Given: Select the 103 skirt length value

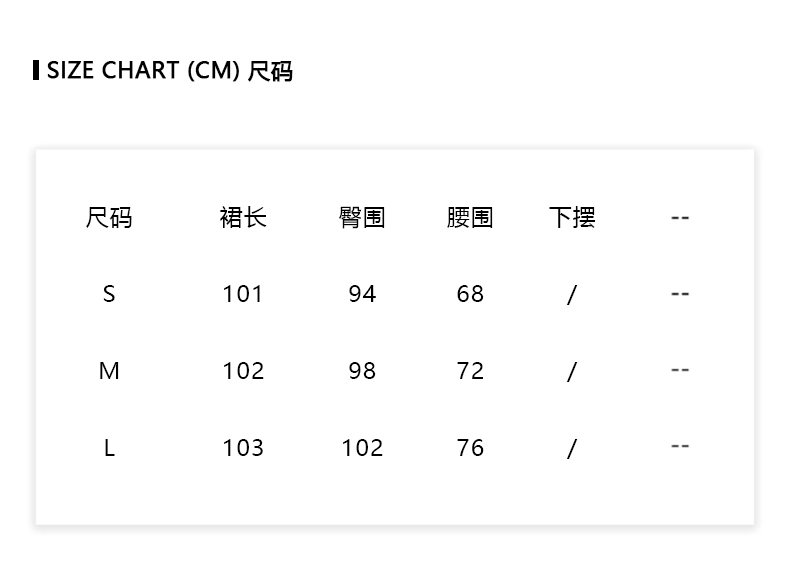Looking at the screenshot, I should tap(243, 448).
